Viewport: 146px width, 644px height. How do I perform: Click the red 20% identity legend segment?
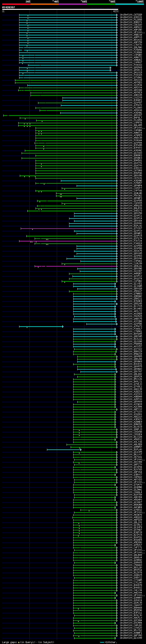click(16, 4)
